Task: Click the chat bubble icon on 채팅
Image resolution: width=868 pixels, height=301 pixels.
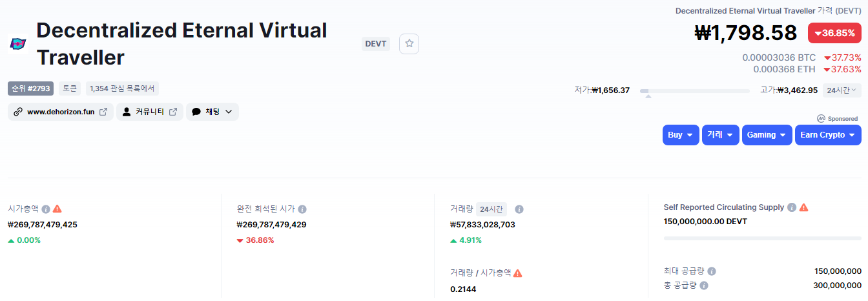Action: 196,112
